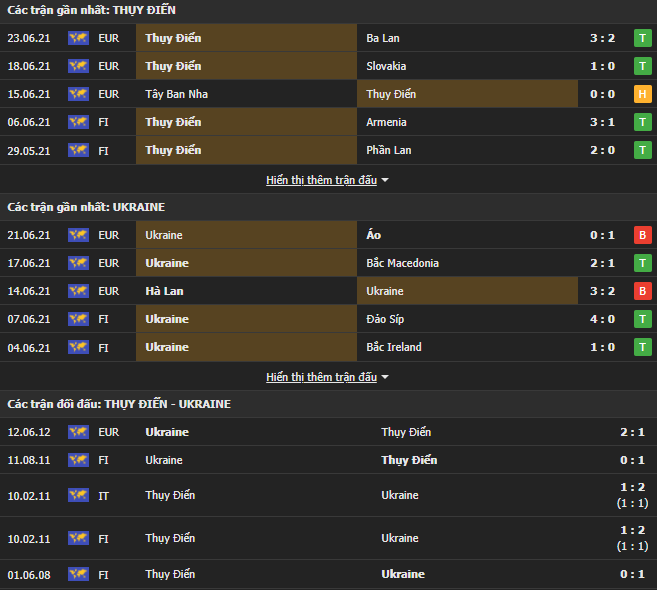The height and width of the screenshot is (590, 657).
Task: Click flag icon on 15.06.21 Tây Ban Nha row
Action: click(77, 94)
